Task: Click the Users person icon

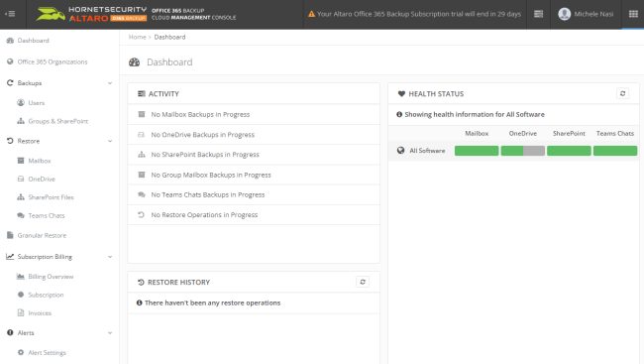Action: tap(21, 103)
